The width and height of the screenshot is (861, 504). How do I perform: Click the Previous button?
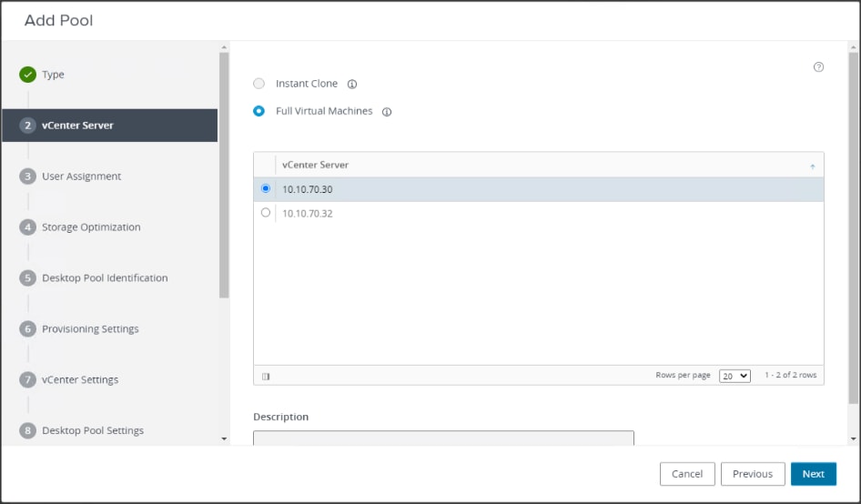pyautogui.click(x=753, y=474)
